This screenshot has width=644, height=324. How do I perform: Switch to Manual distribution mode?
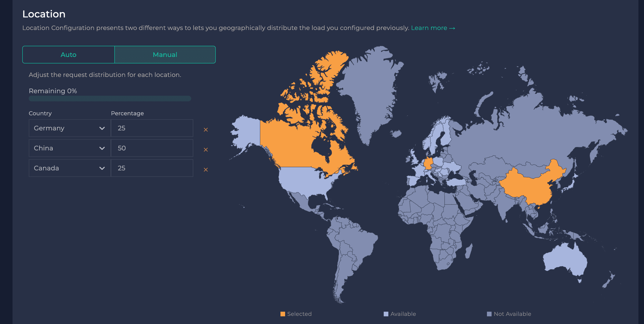pos(165,54)
